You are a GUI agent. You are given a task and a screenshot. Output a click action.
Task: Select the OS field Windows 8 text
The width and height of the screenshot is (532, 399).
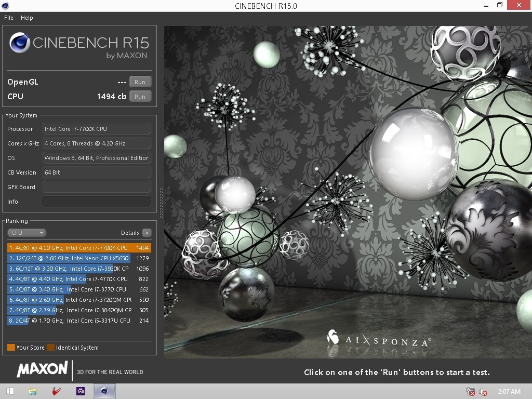(96, 158)
